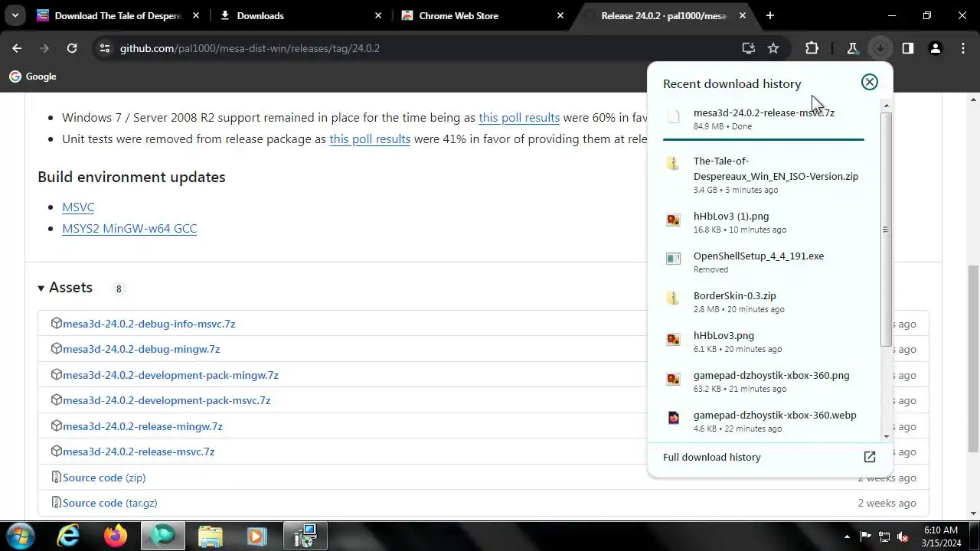Download mesa3d-24.0.2-release-mingw.7z
980x551 pixels.
coord(142,426)
